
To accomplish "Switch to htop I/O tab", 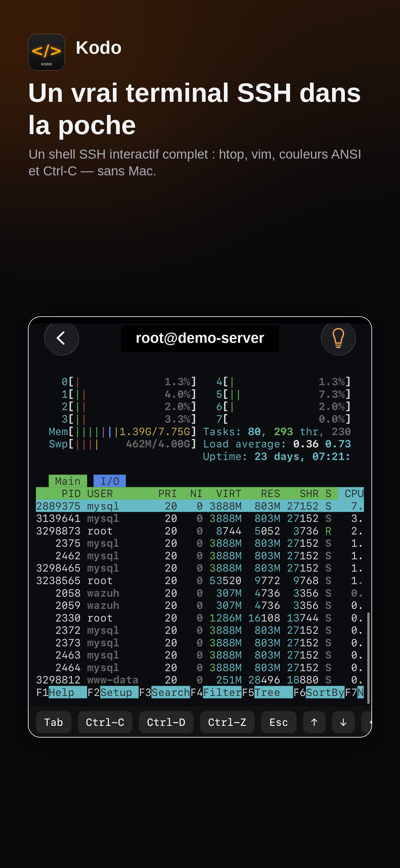I will pos(110,481).
